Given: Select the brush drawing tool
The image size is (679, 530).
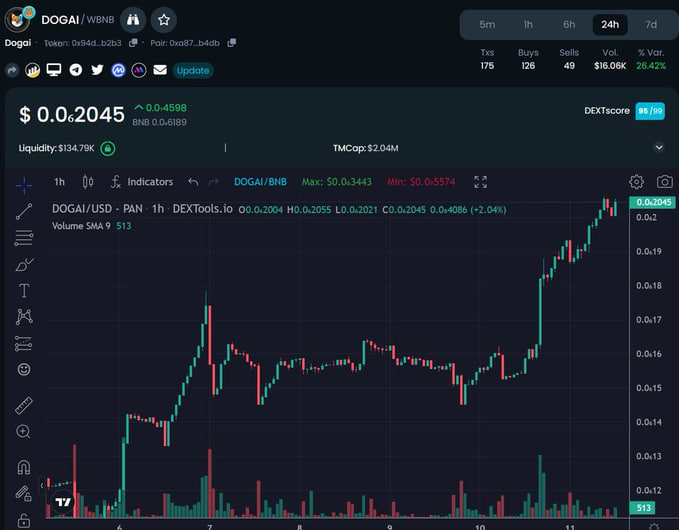Looking at the screenshot, I should point(24,264).
